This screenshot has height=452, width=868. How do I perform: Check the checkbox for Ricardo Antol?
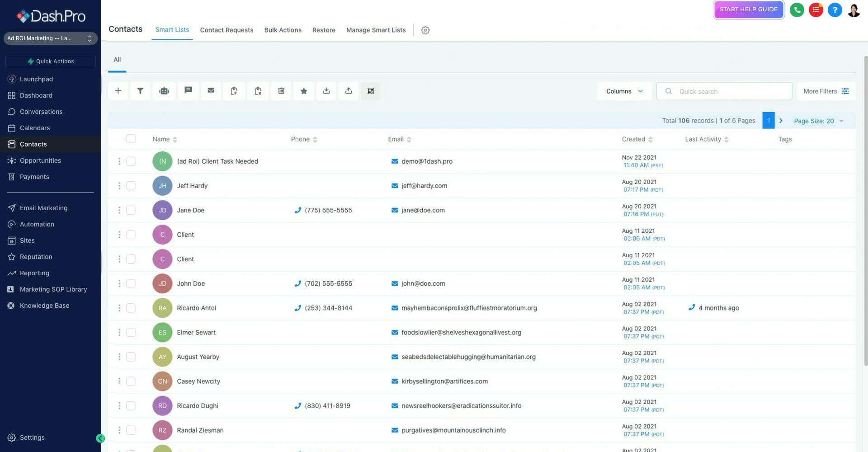click(131, 308)
